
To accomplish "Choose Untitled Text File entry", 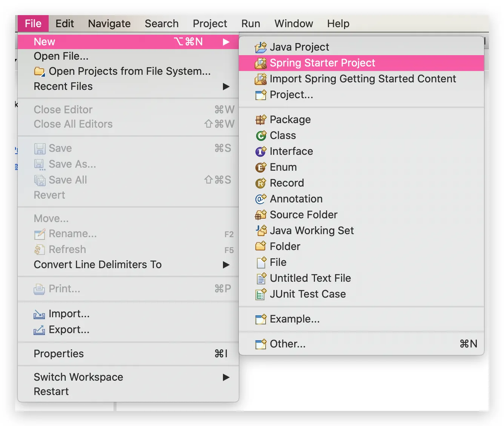I will pyautogui.click(x=361, y=278).
